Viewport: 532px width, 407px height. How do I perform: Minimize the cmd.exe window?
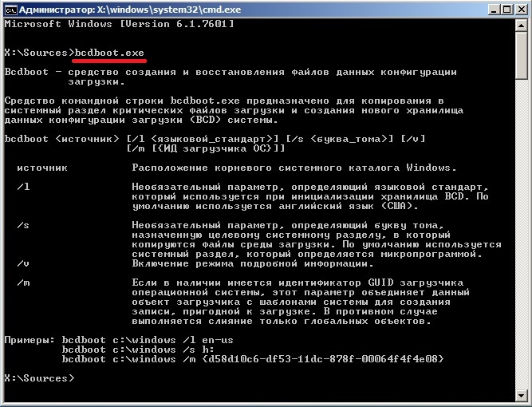[x=494, y=10]
